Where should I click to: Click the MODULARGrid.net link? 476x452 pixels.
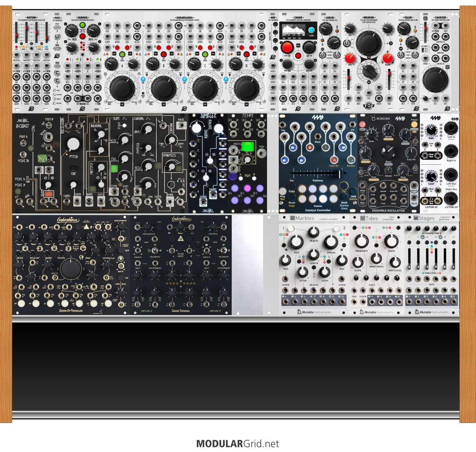[238, 444]
